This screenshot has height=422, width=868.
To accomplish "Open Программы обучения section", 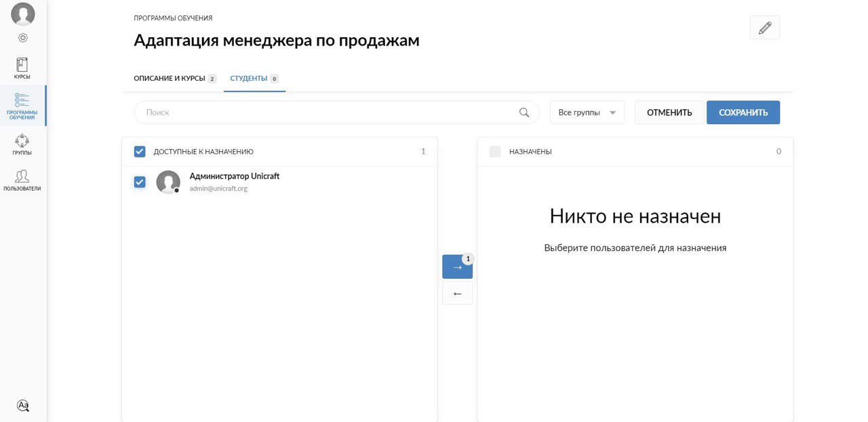I will coord(22,106).
